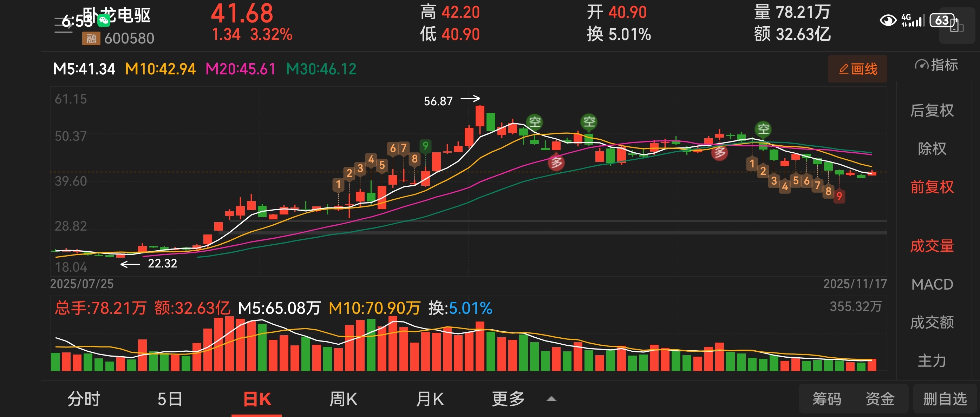
Task: Switch to 分时 intraday tab
Action: (84, 399)
